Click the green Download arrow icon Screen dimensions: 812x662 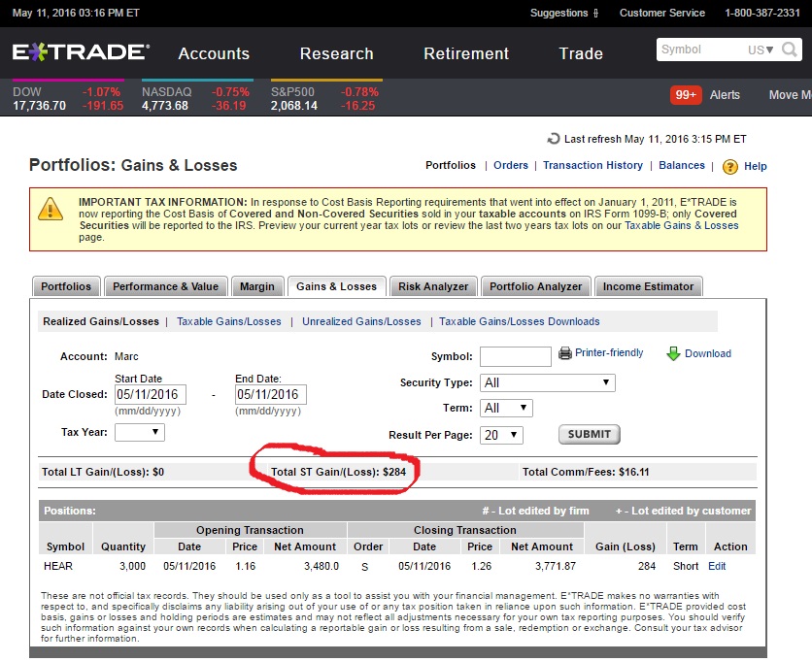click(x=673, y=353)
